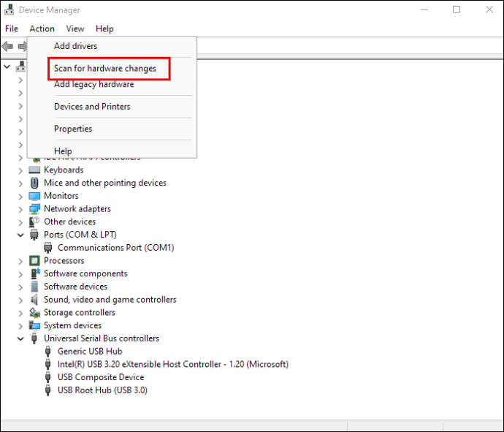
Task: Click the Storage controllers icon
Action: coord(34,312)
